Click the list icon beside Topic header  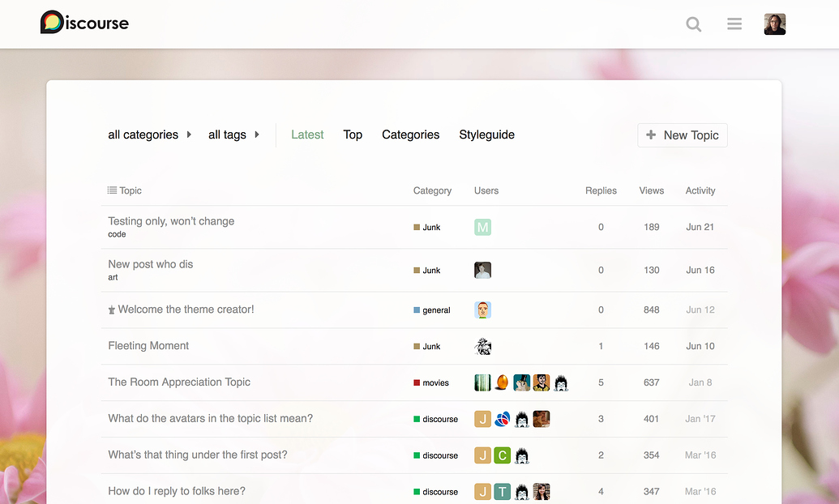coord(112,190)
